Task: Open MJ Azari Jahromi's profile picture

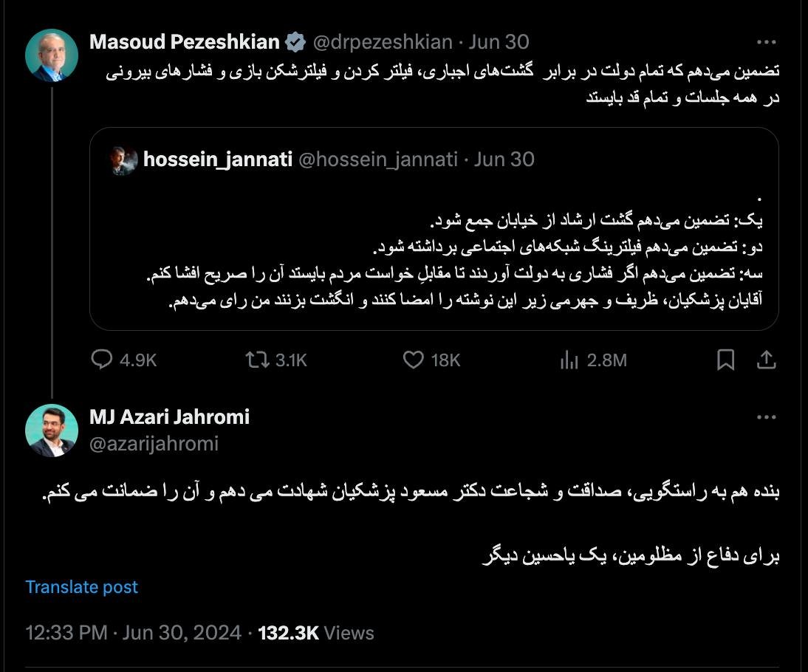Action: pos(52,431)
